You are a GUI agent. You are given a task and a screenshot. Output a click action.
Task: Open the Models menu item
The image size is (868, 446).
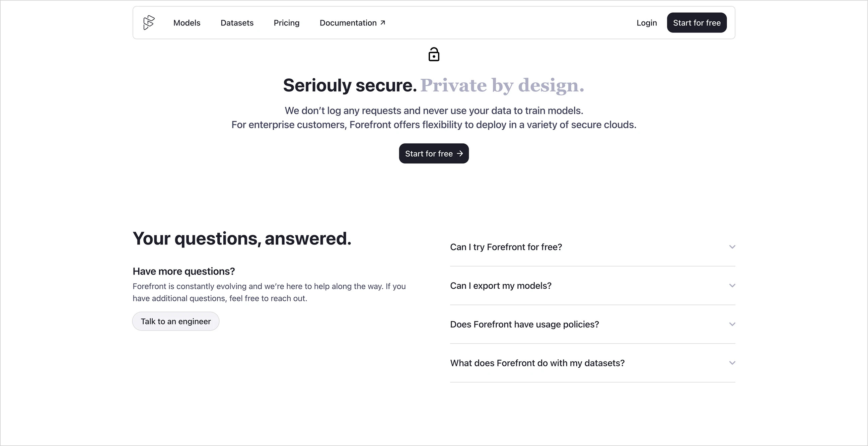[x=187, y=22]
